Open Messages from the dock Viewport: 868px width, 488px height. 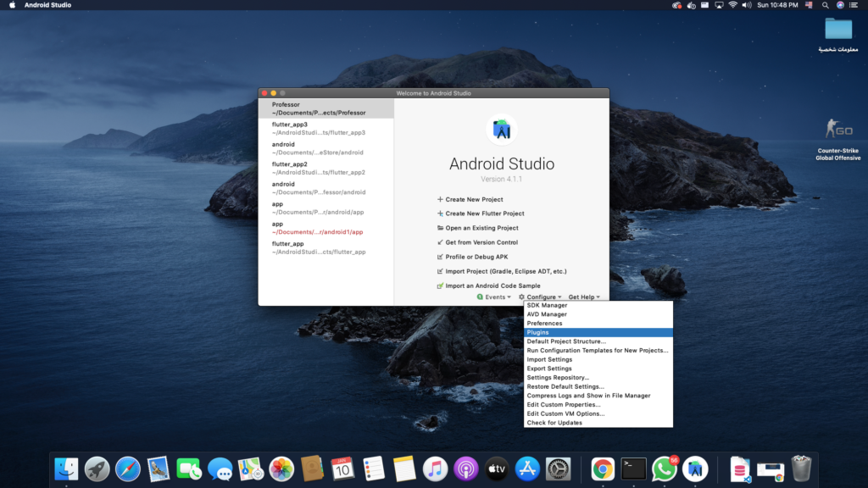pyautogui.click(x=220, y=469)
